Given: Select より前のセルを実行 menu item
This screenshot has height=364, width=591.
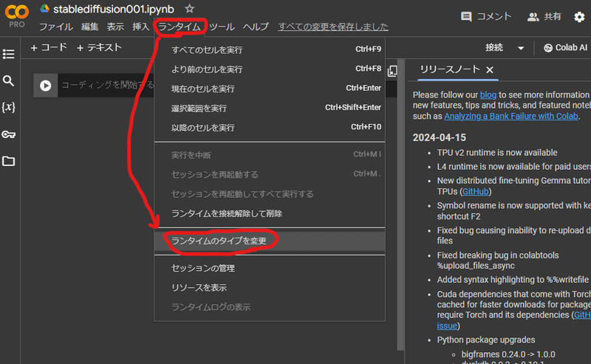Looking at the screenshot, I should click(270, 69).
